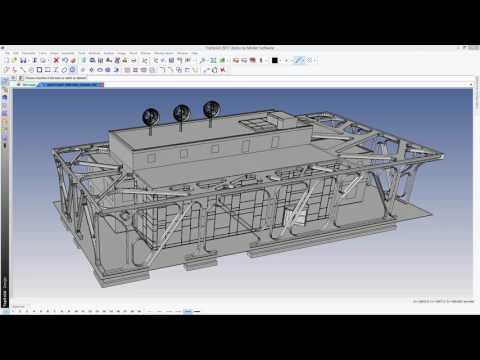Click the vertical TopSolid Design sidebar label

[5, 291]
